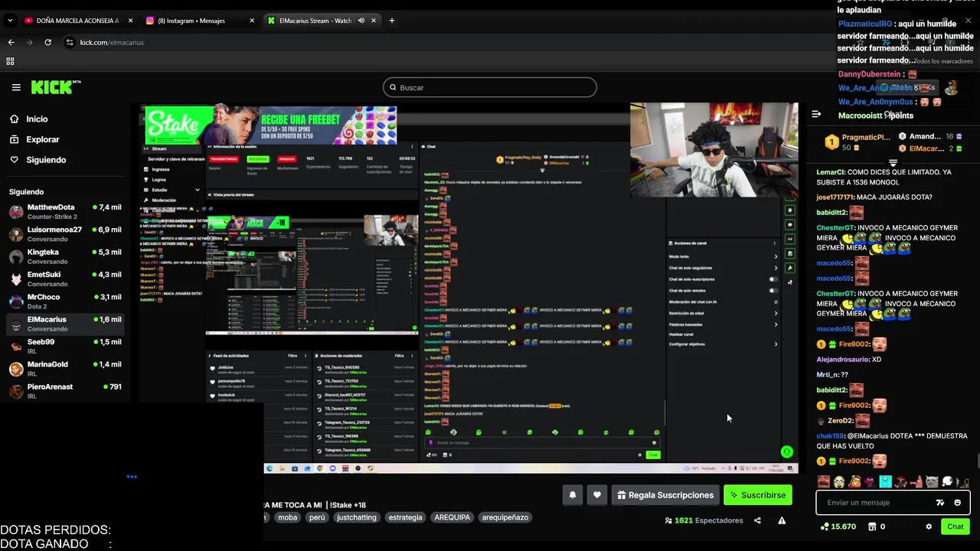Click the Siguiendo heart icon
The image size is (980, 551).
[15, 160]
